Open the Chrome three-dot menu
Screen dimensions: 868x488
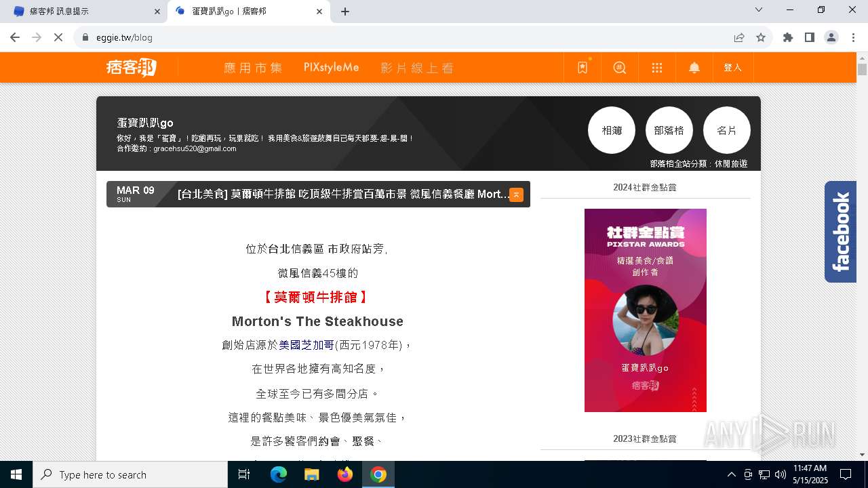[x=853, y=37]
